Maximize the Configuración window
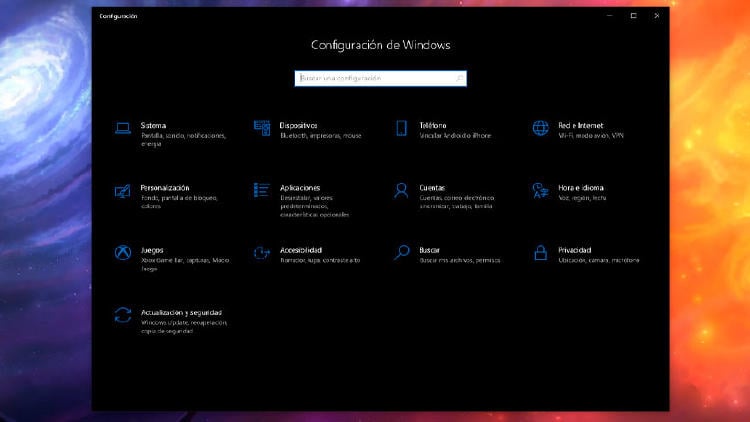The width and height of the screenshot is (750, 422). click(x=633, y=16)
